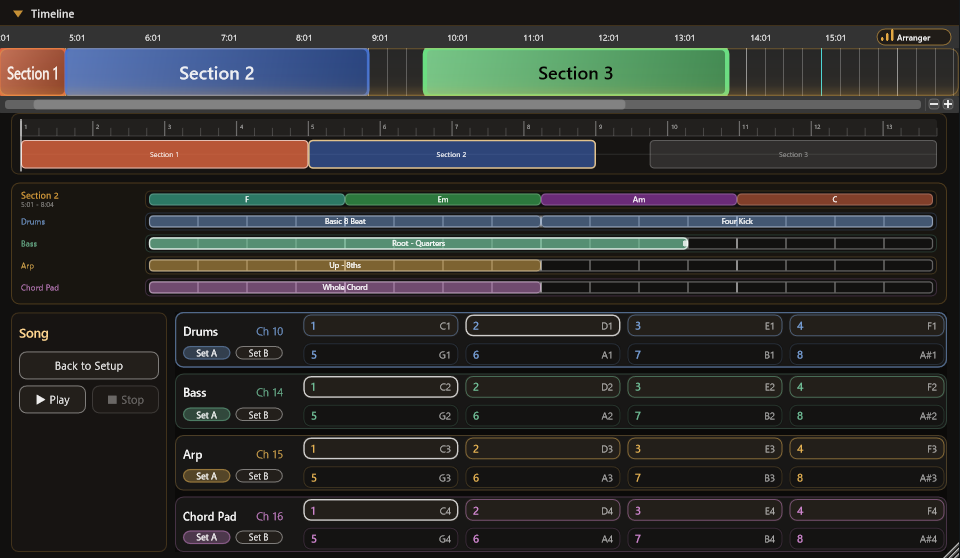The height and width of the screenshot is (558, 960).
Task: Select Arp pattern slot 1 C3
Action: (381, 449)
